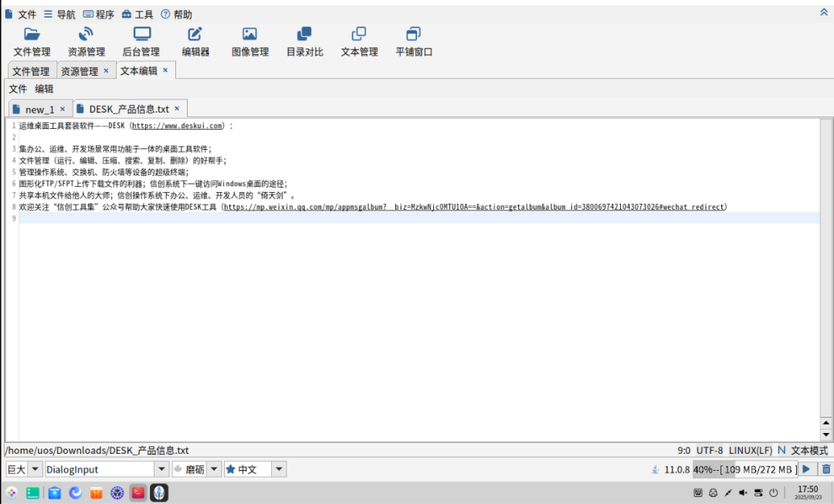Screen dimensions: 834x504
Task: Open the green desktop icon in taskbar
Action: coord(32,493)
